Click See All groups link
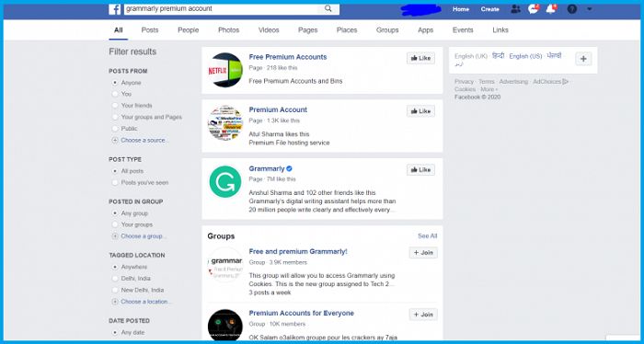This screenshot has height=344, width=644. pyautogui.click(x=427, y=236)
